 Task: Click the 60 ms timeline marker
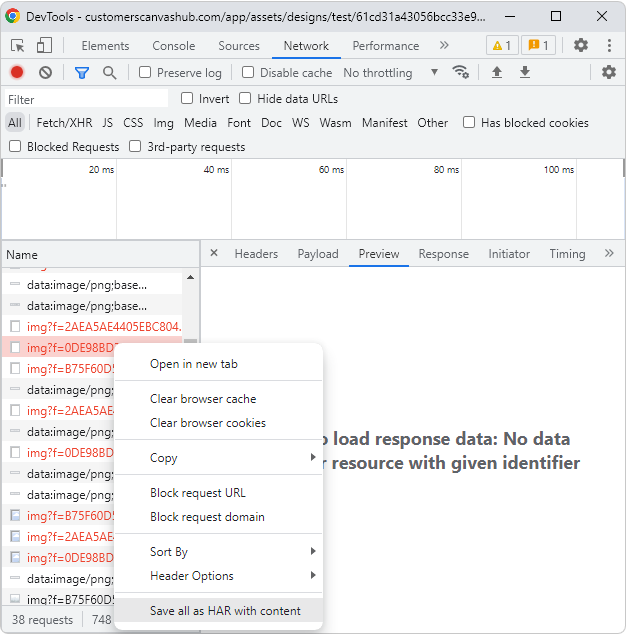331,169
